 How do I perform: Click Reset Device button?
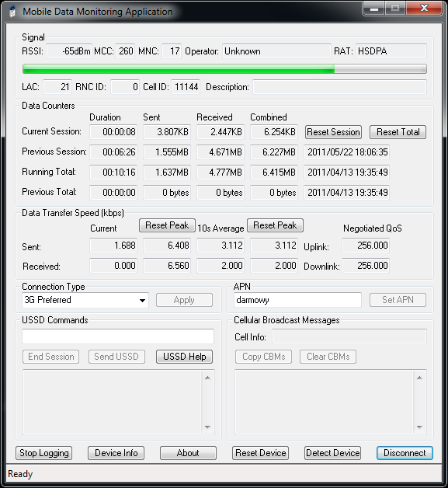coord(260,453)
